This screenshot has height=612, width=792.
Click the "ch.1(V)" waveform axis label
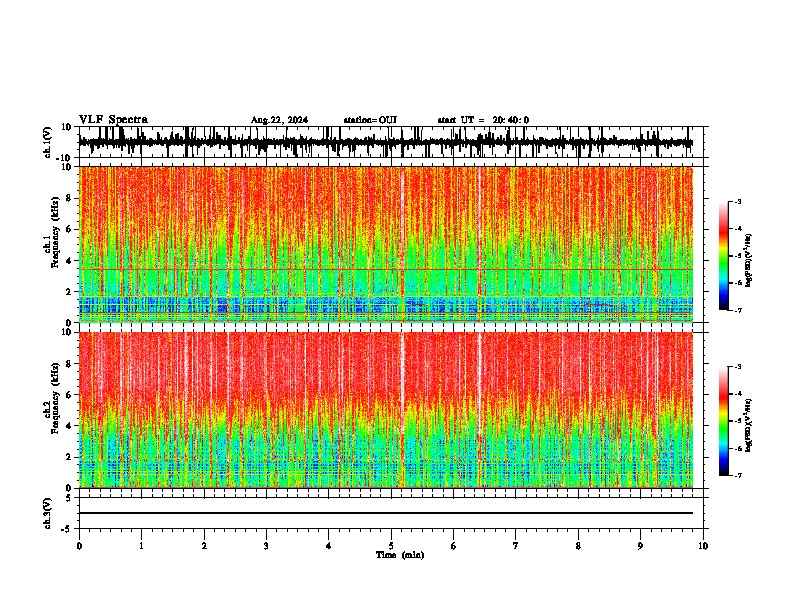pos(48,142)
